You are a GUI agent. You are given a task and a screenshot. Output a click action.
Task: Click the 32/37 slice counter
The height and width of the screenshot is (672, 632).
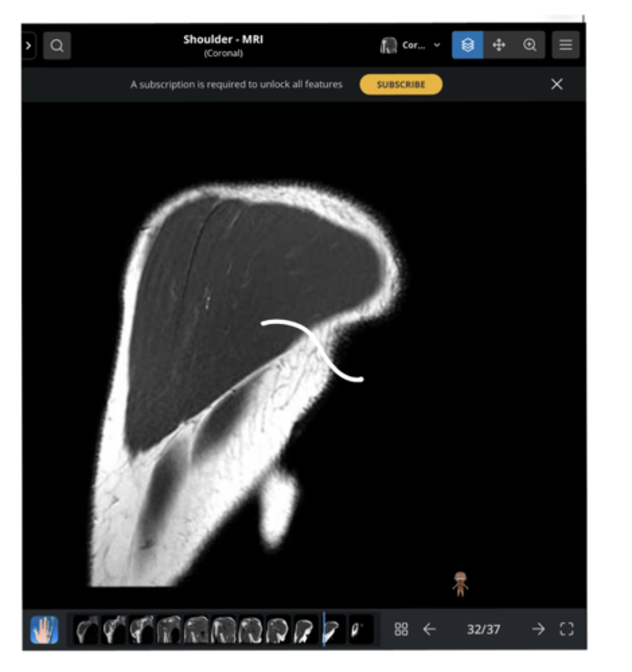click(483, 629)
